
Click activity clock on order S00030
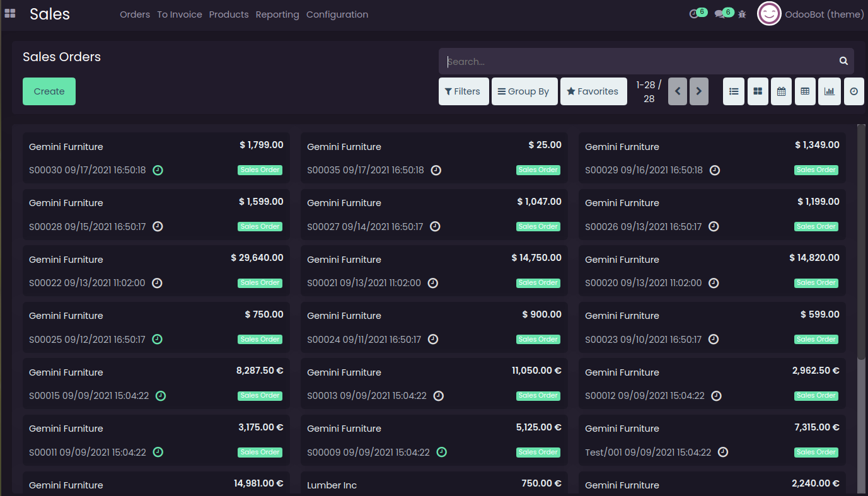coord(158,170)
